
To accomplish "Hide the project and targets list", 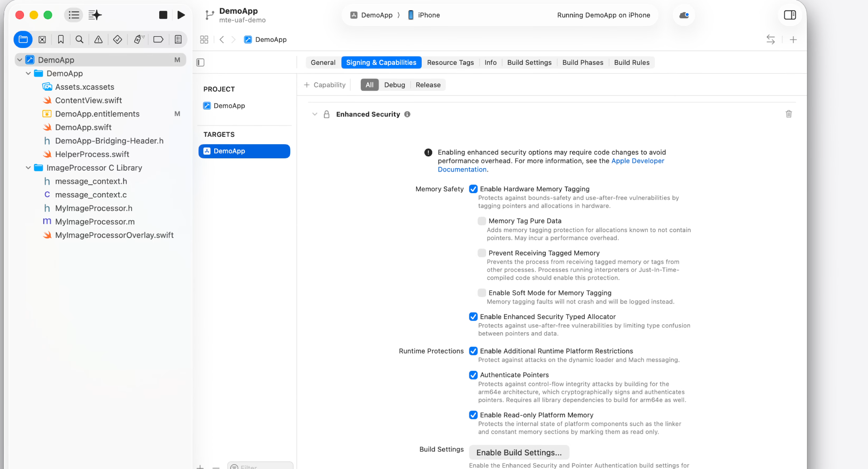I will [201, 63].
